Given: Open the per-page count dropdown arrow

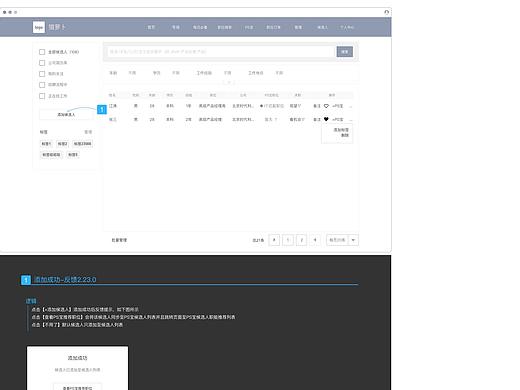Looking at the screenshot, I should pos(353,240).
